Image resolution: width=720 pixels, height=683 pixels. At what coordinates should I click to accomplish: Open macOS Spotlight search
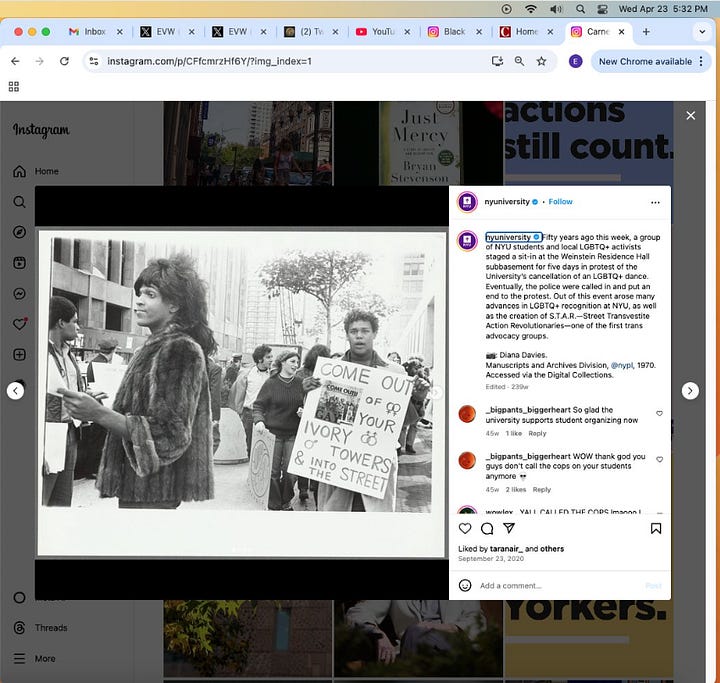click(x=580, y=9)
